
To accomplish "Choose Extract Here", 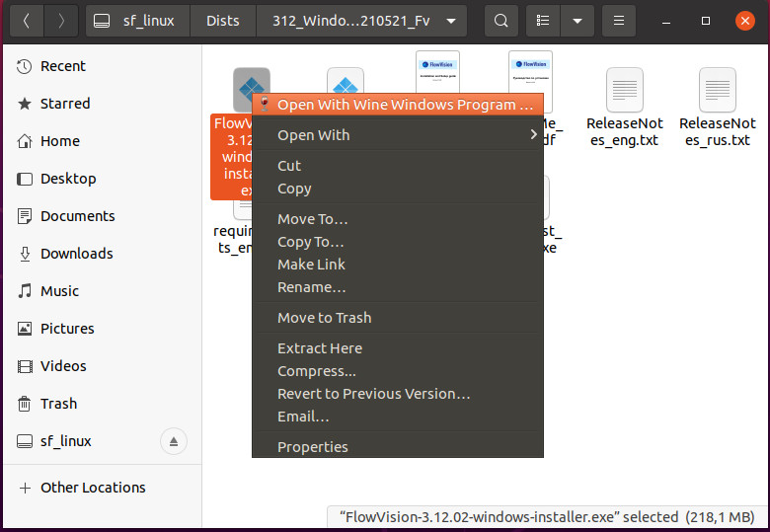I will tap(397, 348).
